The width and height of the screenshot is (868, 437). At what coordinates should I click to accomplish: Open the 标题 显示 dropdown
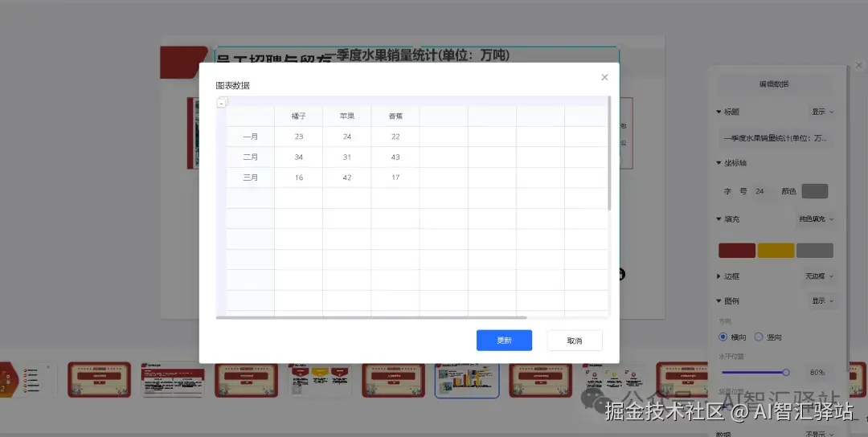[823, 112]
